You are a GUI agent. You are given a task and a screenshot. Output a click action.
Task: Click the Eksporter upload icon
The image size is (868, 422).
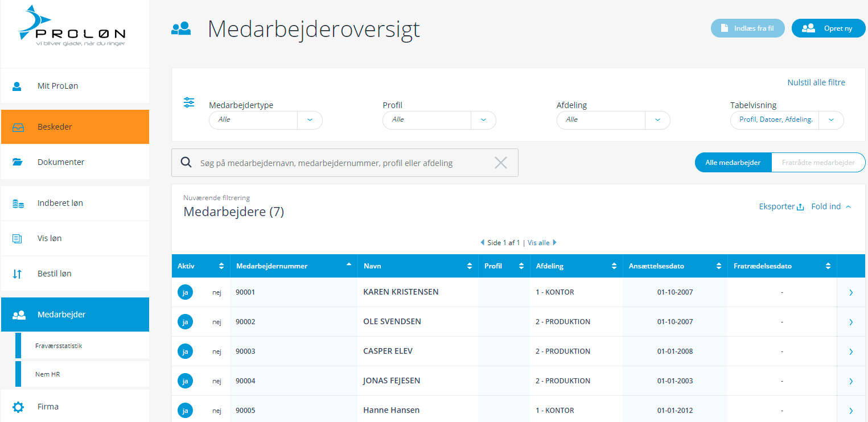tap(800, 207)
